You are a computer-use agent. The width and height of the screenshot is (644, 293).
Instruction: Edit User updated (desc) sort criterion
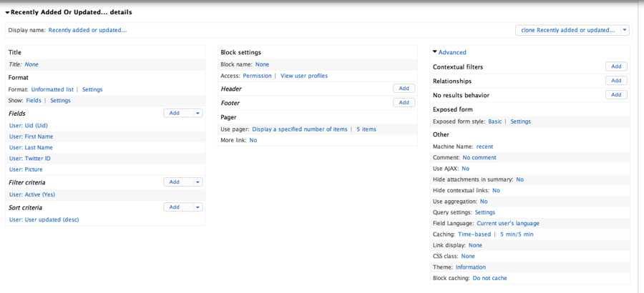click(x=44, y=219)
